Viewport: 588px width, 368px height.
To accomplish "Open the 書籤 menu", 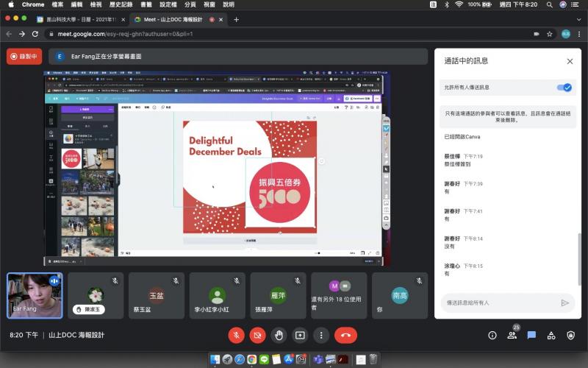I will pyautogui.click(x=146, y=4).
